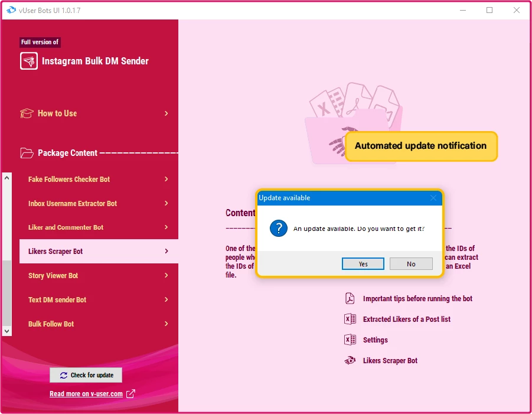
Task: Expand Inbox Username Extractor Bot chevron
Action: [167, 203]
